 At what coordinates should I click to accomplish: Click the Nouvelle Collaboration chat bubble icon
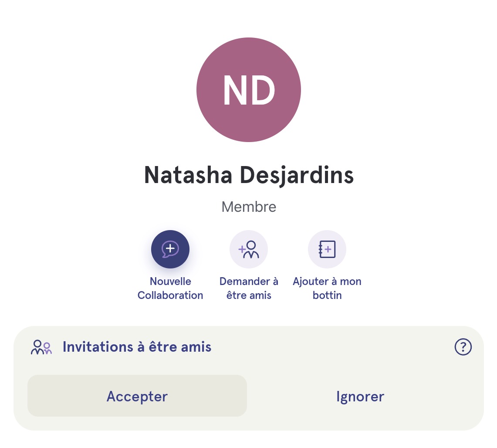click(170, 249)
